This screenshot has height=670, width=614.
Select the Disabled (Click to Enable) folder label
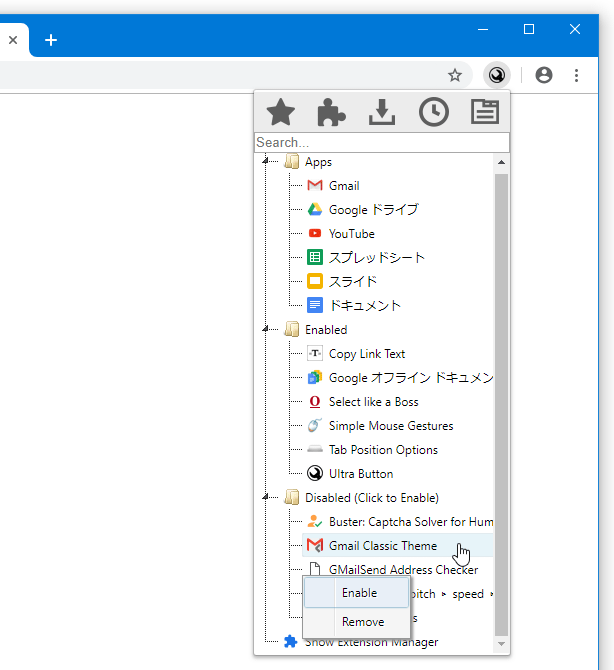[x=372, y=498]
